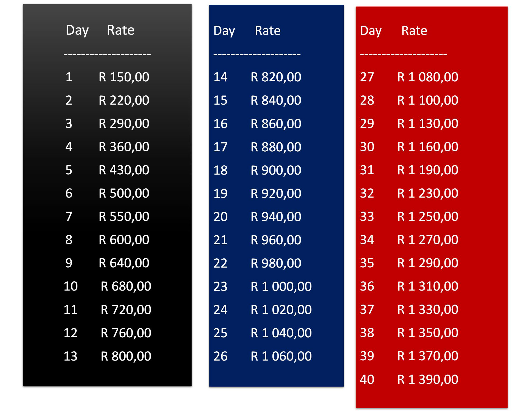This screenshot has height=411, width=532.
Task: Select the R 940,00 rate entry
Action: 276,217
